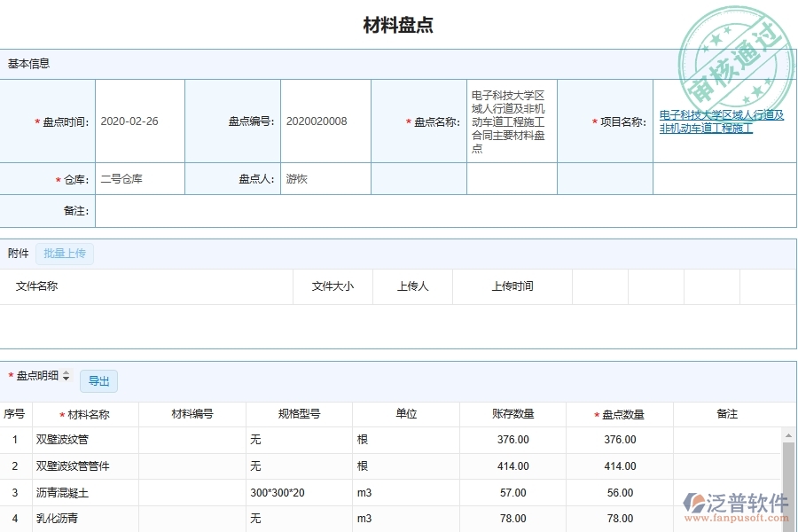
Task: Click the sort arrows next to 盘点明细
Action: [x=67, y=375]
